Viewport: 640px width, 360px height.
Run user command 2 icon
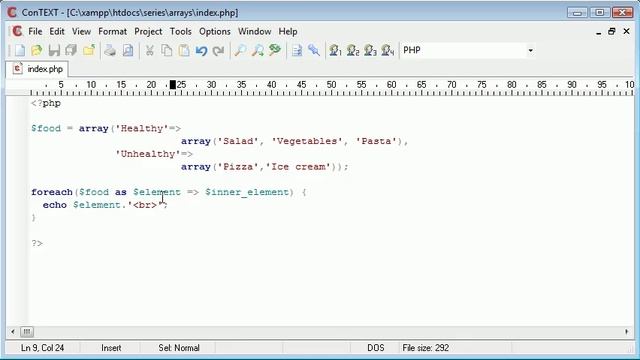[x=353, y=51]
